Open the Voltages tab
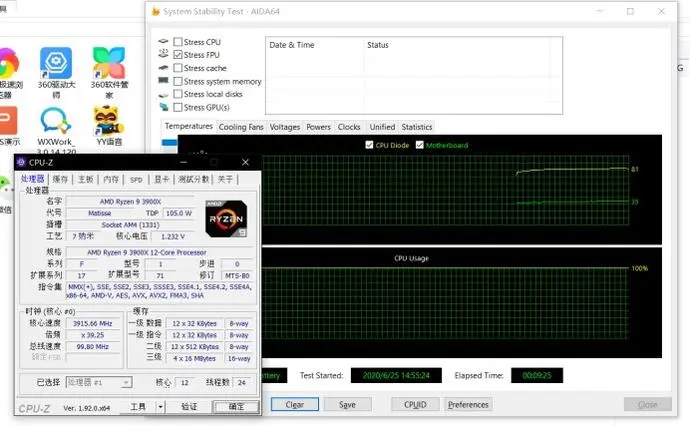This screenshot has width=690, height=426. [284, 127]
